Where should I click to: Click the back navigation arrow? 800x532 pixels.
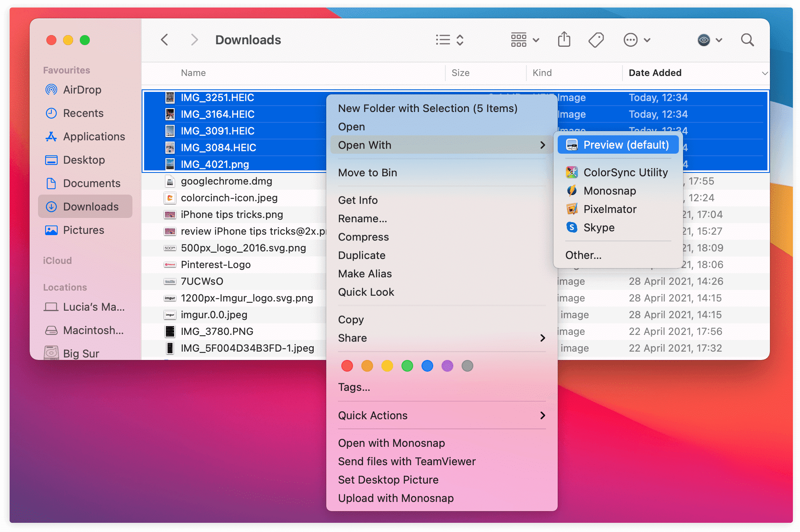(x=164, y=39)
